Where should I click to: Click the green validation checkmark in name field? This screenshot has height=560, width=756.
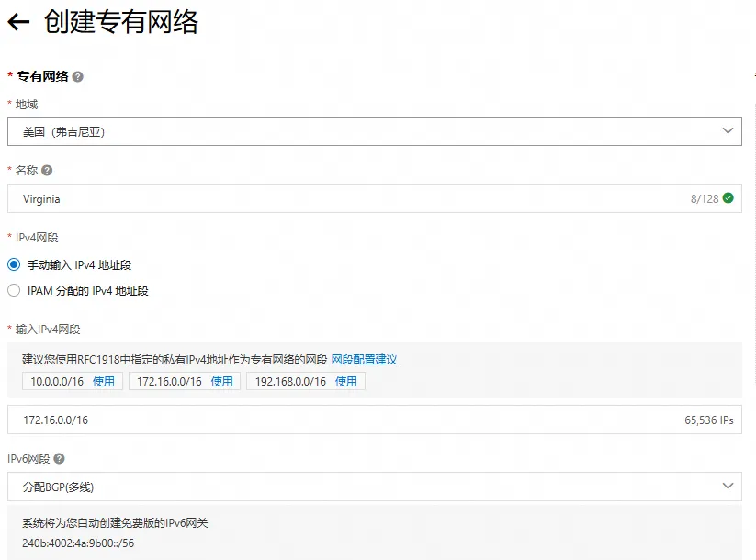728,198
